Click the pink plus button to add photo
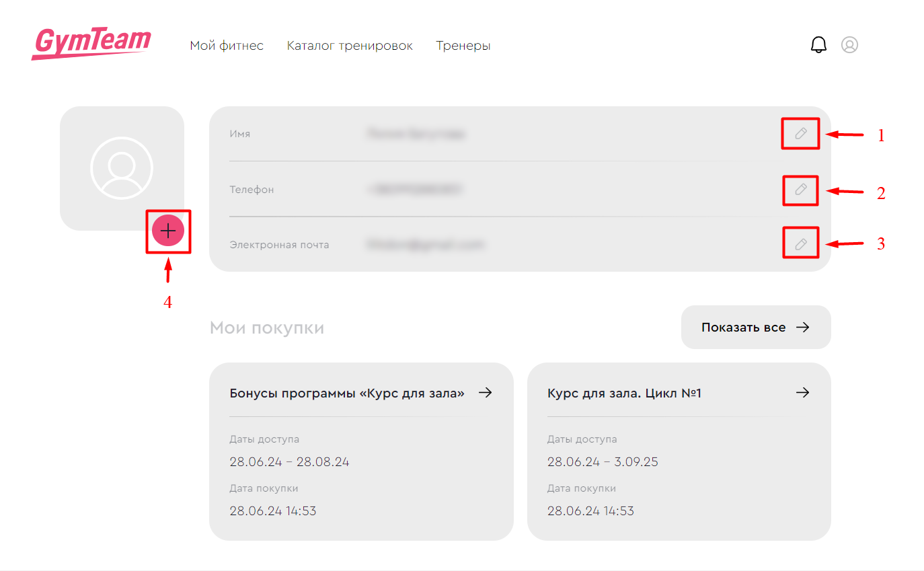924x571 pixels. (x=168, y=231)
